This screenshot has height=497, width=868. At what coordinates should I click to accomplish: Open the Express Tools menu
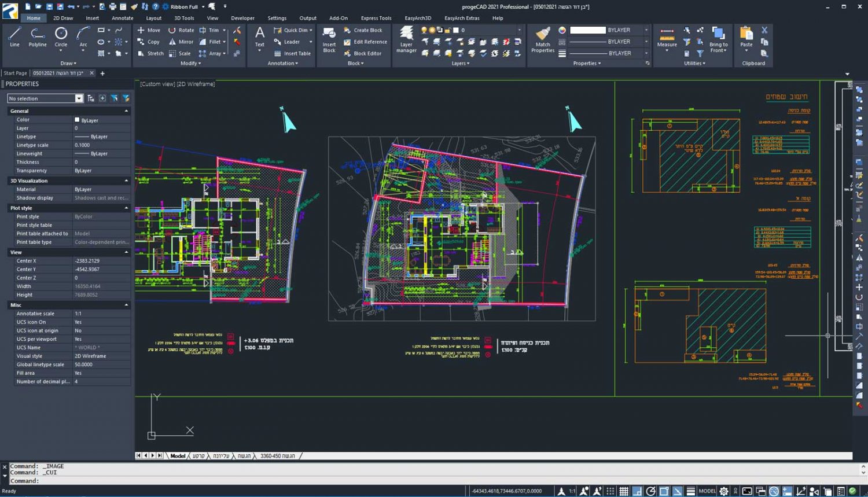coord(376,18)
